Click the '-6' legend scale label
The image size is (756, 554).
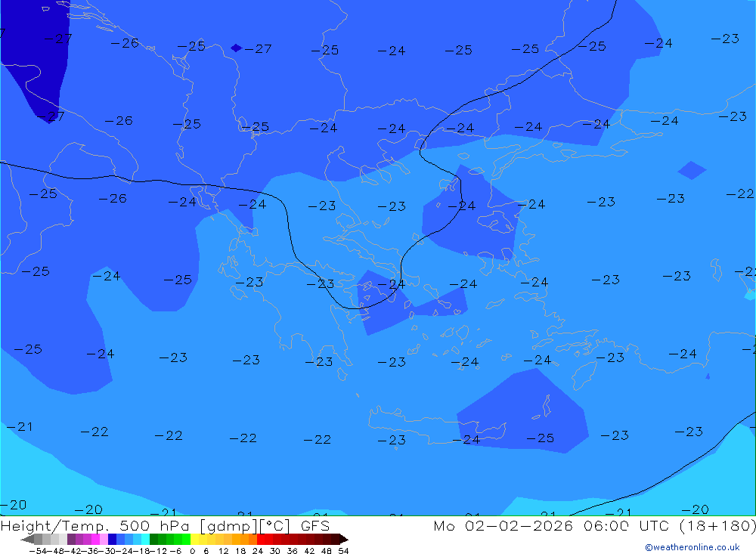coord(175,551)
